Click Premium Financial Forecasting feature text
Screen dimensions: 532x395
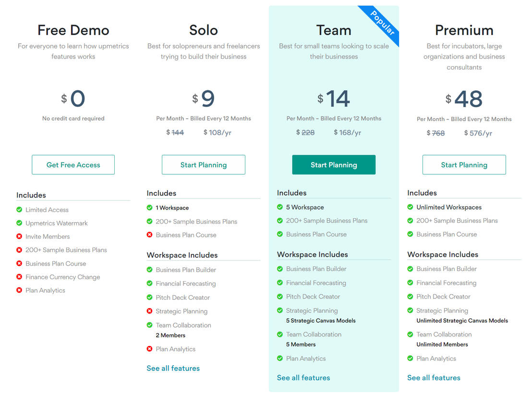tap(447, 283)
